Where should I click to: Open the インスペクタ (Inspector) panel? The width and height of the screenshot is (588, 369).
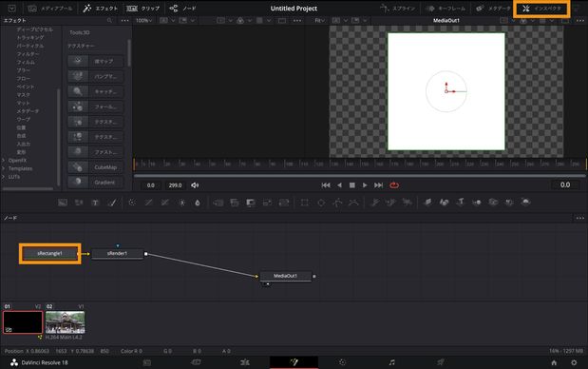541,9
